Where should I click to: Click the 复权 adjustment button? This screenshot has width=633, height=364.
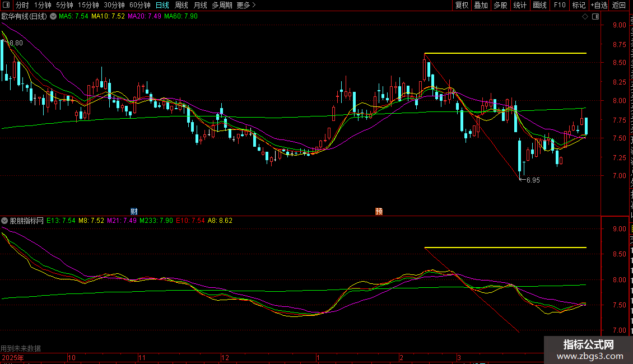coord(462,5)
